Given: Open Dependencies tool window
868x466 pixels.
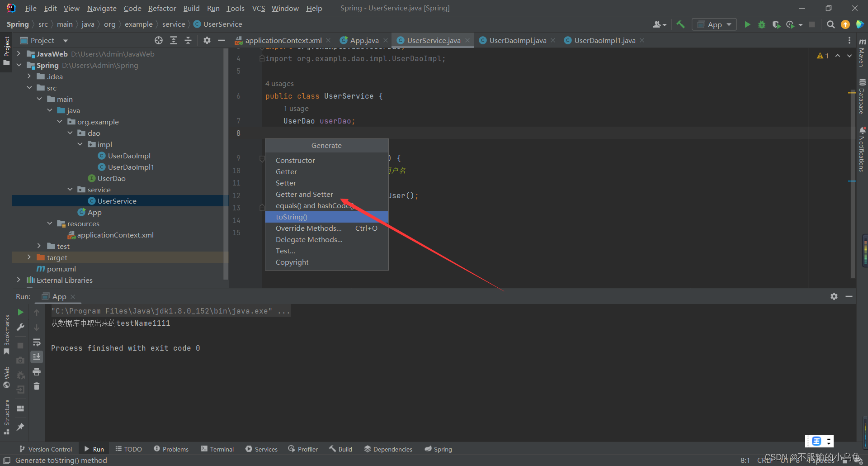Looking at the screenshot, I should (388, 449).
